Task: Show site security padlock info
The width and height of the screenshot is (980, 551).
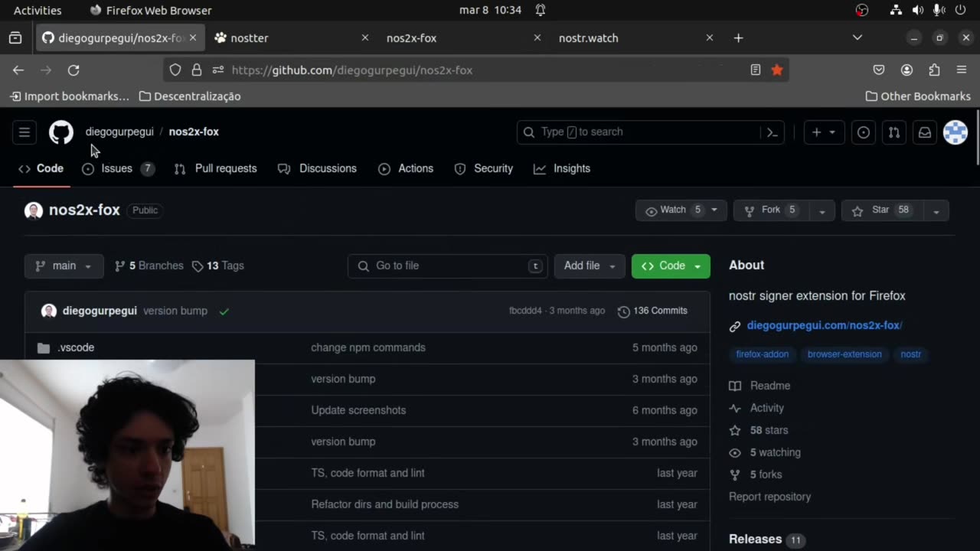Action: point(197,70)
